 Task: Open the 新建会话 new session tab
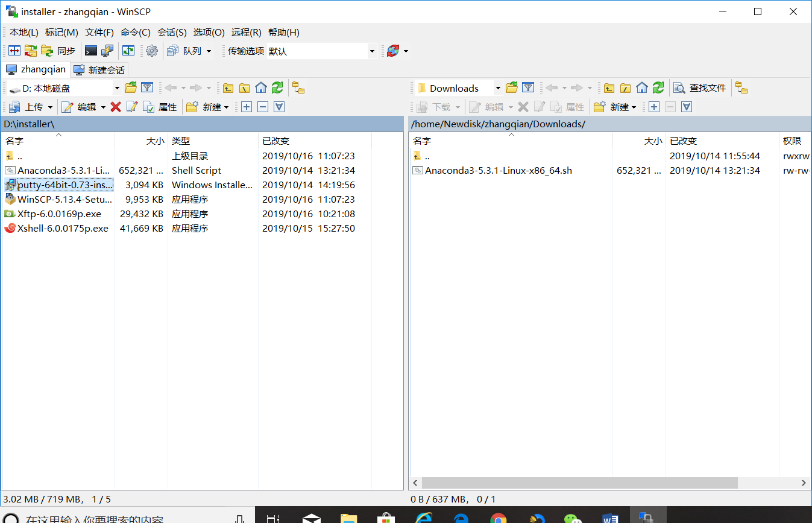point(99,70)
